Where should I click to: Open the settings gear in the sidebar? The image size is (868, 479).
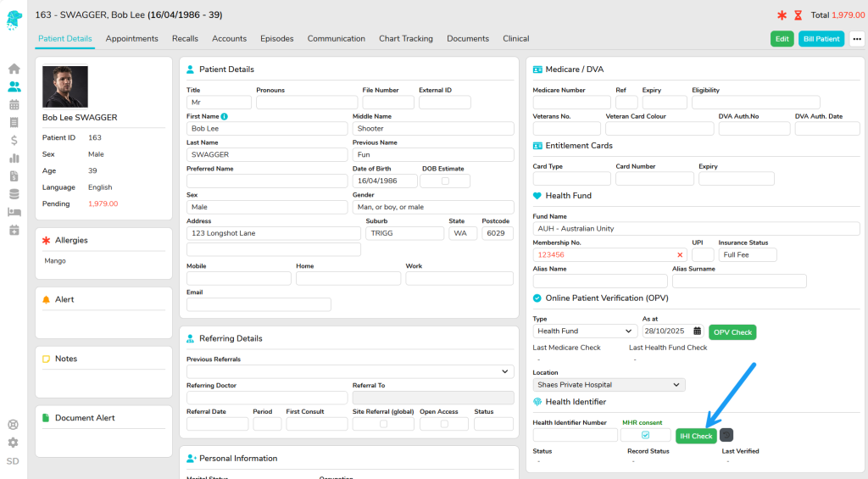[13, 443]
